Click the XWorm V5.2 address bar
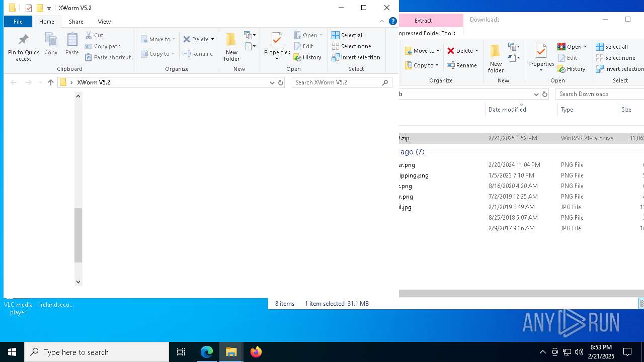Image resolution: width=644 pixels, height=362 pixels. coord(166,82)
